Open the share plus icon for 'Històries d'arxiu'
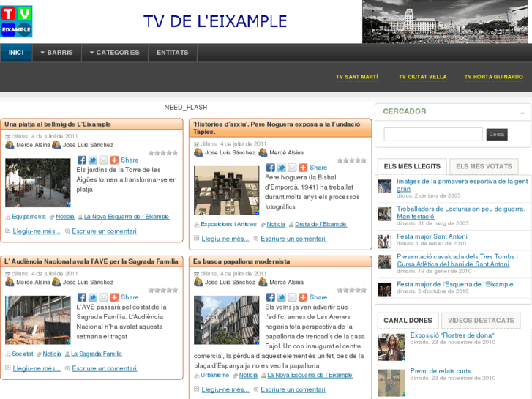Viewport: 532px width, 399px height. click(x=303, y=168)
